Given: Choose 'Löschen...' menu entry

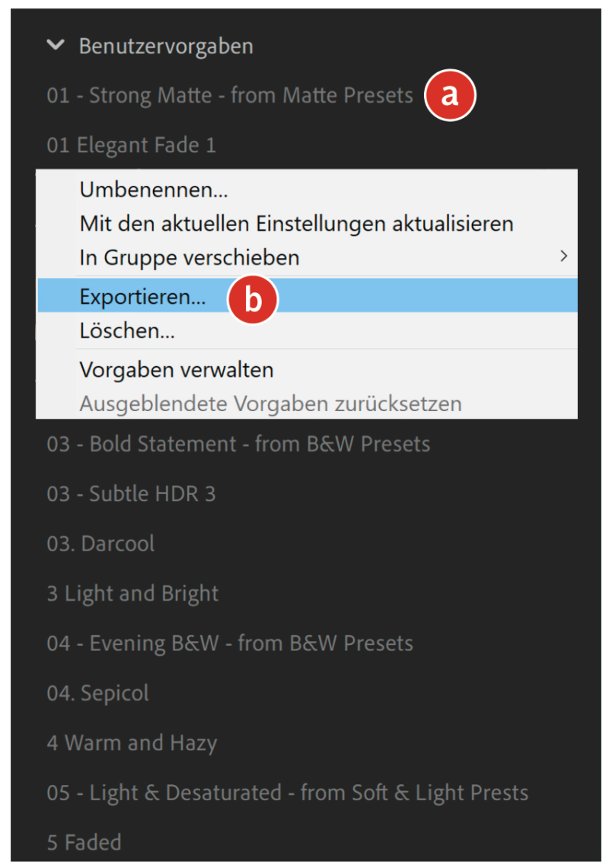Looking at the screenshot, I should [x=127, y=331].
